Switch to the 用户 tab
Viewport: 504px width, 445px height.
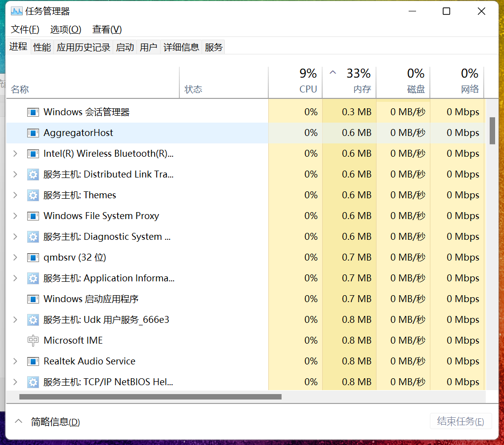coord(148,47)
